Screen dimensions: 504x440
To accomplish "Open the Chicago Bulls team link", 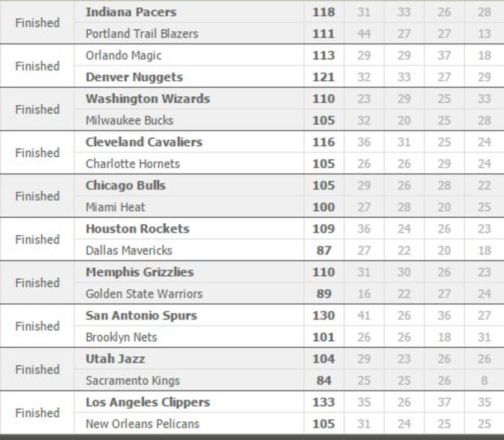I will coord(125,185).
